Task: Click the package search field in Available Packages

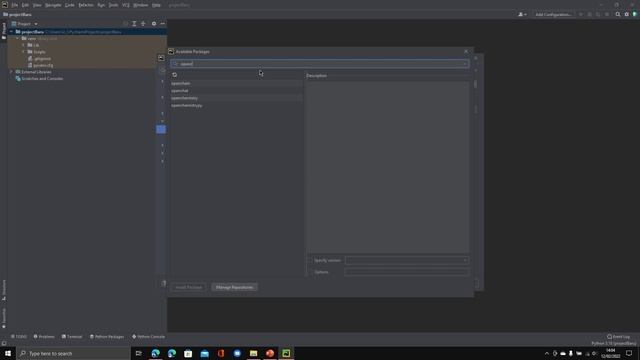Action: pos(320,64)
